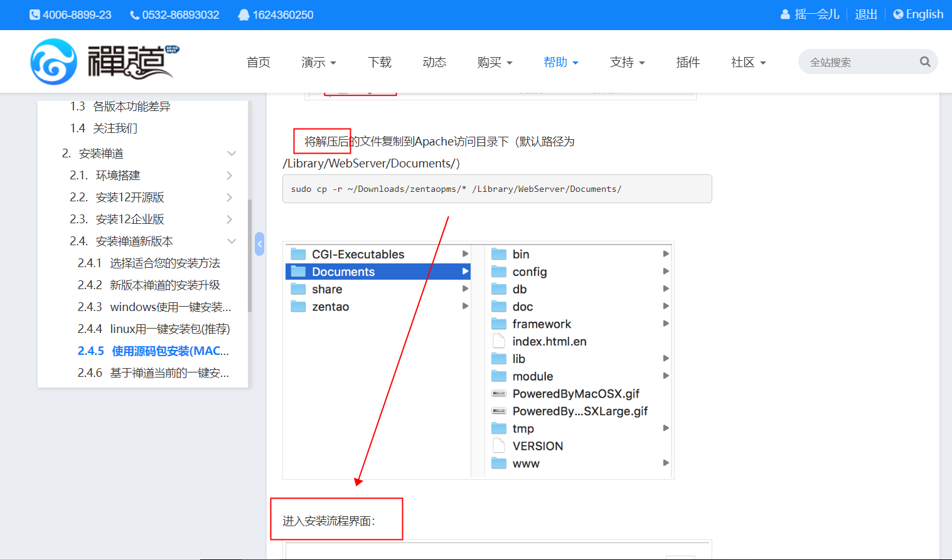Screen dimensions: 952x560
Task: Click the 1624360250 QQ contact link
Action: [x=276, y=15]
